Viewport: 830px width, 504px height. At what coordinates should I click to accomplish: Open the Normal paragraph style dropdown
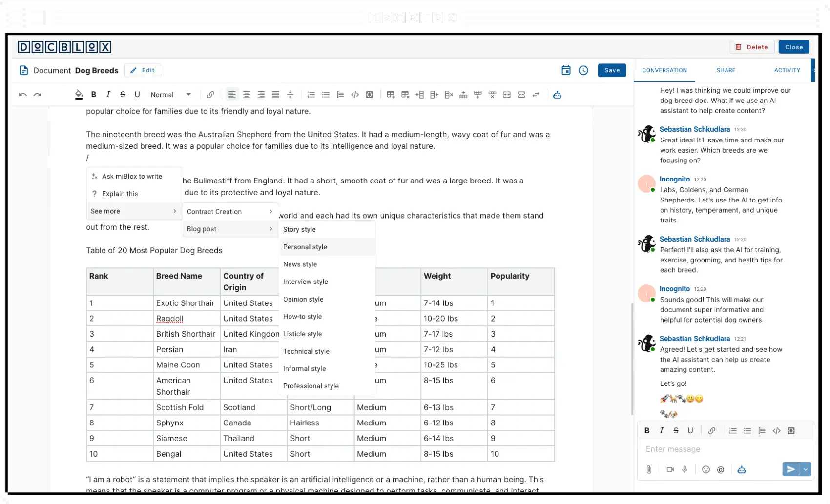coord(170,95)
